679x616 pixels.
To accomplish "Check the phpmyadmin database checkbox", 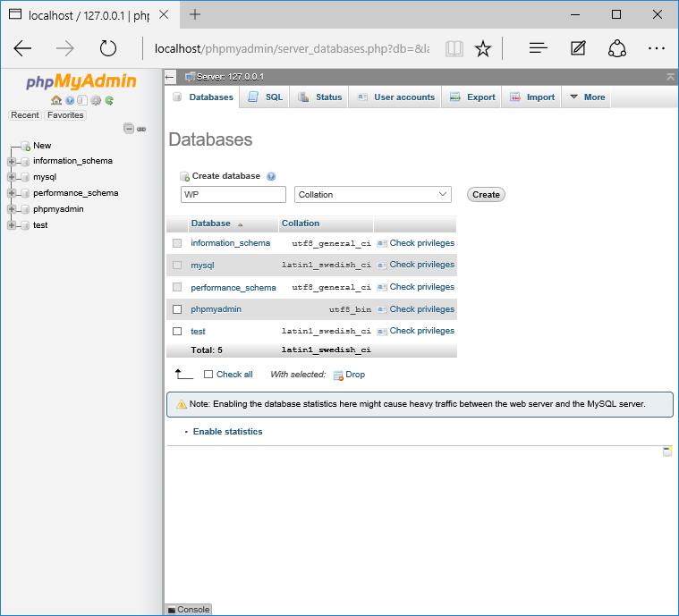I will pos(177,309).
